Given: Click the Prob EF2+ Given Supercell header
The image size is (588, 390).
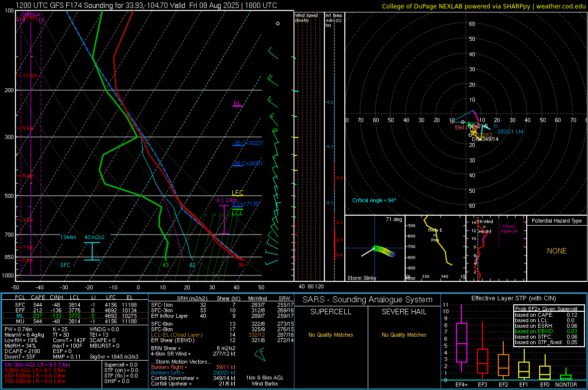Looking at the screenshot, I should click(x=546, y=309).
